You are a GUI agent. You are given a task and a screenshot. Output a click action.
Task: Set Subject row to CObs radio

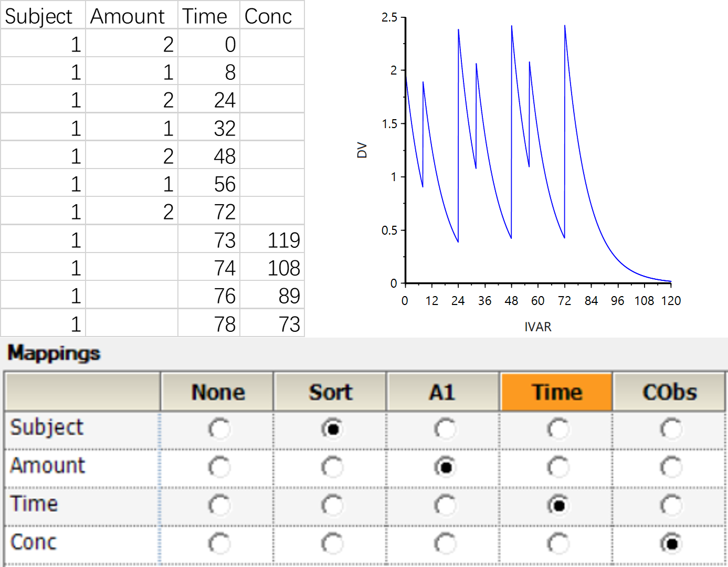point(671,429)
